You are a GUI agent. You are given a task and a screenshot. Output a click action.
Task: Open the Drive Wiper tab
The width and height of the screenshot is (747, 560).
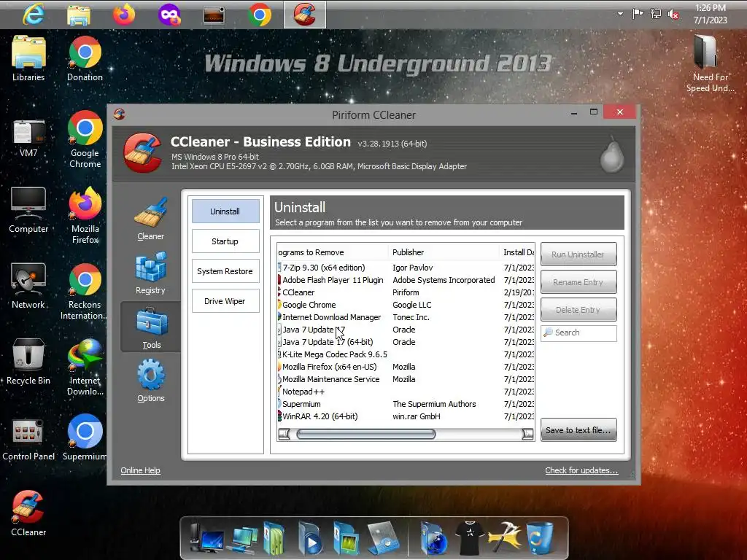(225, 301)
